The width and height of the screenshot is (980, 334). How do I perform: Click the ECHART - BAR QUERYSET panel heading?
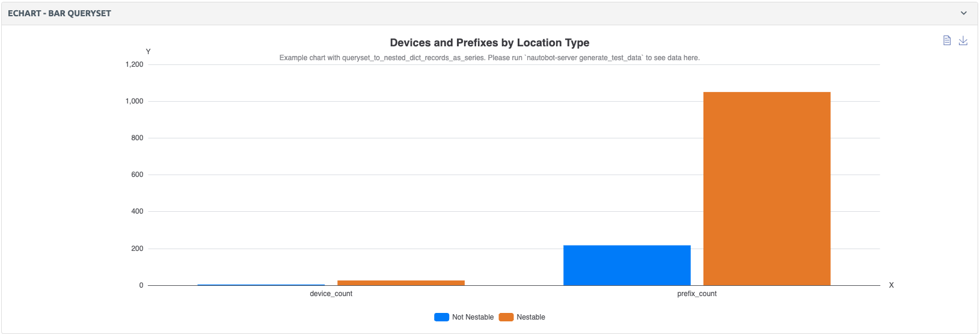[x=60, y=13]
